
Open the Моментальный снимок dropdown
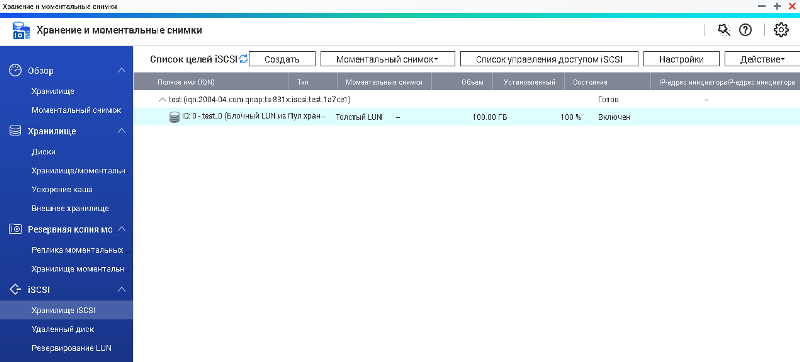tap(387, 59)
